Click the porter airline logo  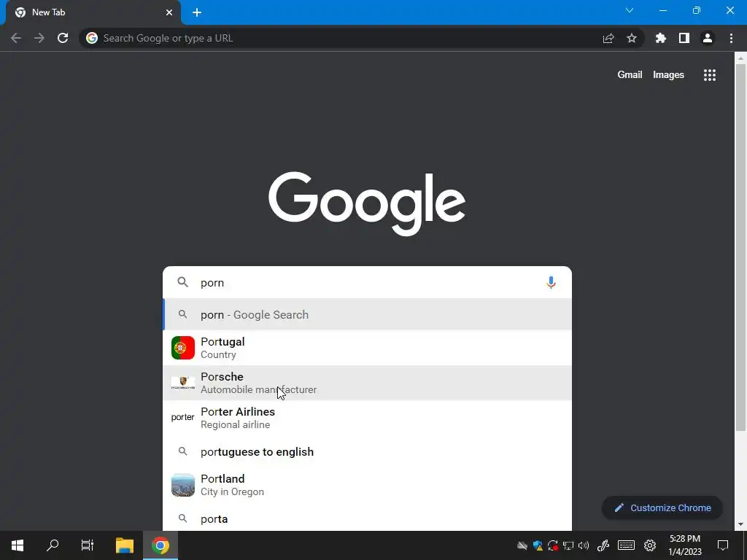(x=183, y=418)
